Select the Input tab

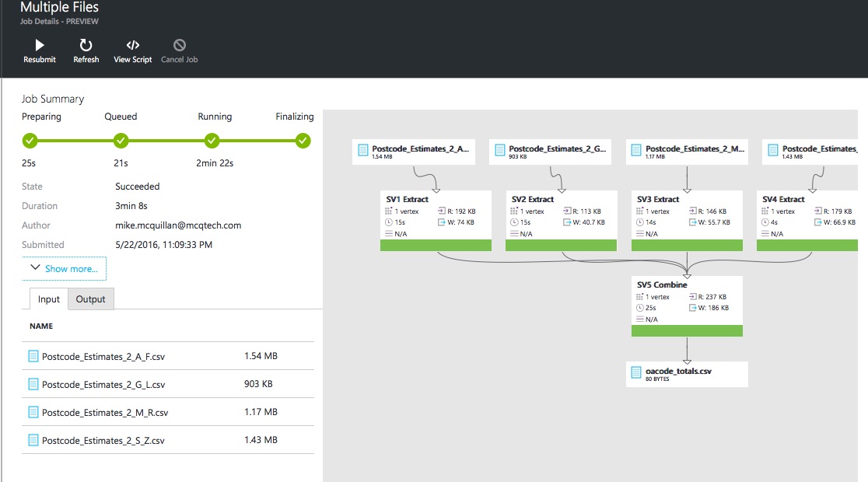click(49, 299)
